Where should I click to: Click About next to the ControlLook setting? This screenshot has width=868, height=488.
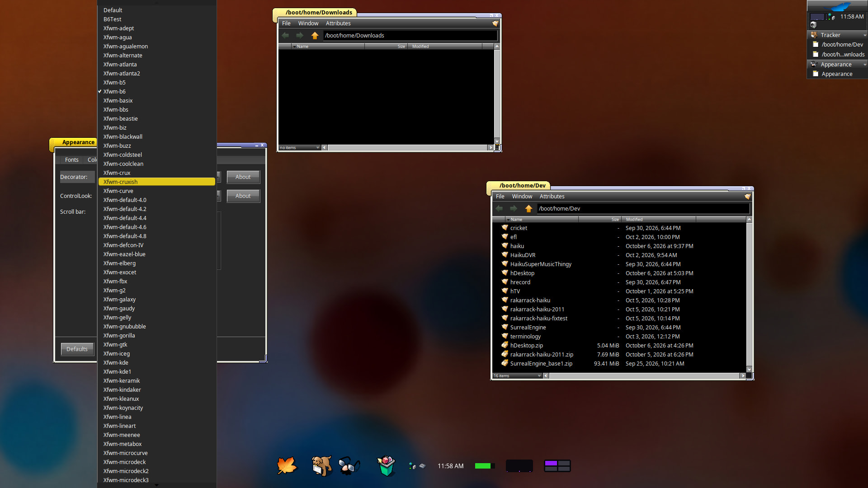[x=243, y=196]
